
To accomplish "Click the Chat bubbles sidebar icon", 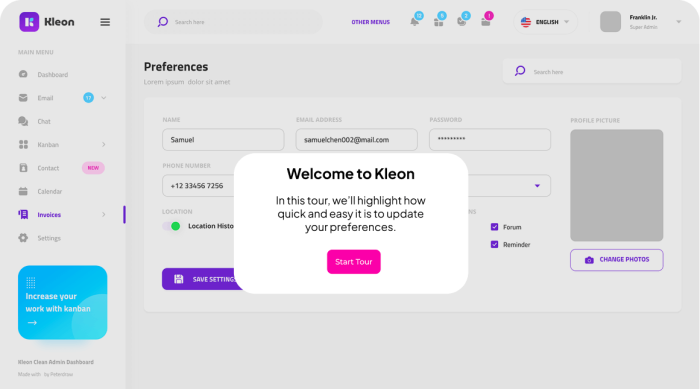I will pyautogui.click(x=23, y=121).
